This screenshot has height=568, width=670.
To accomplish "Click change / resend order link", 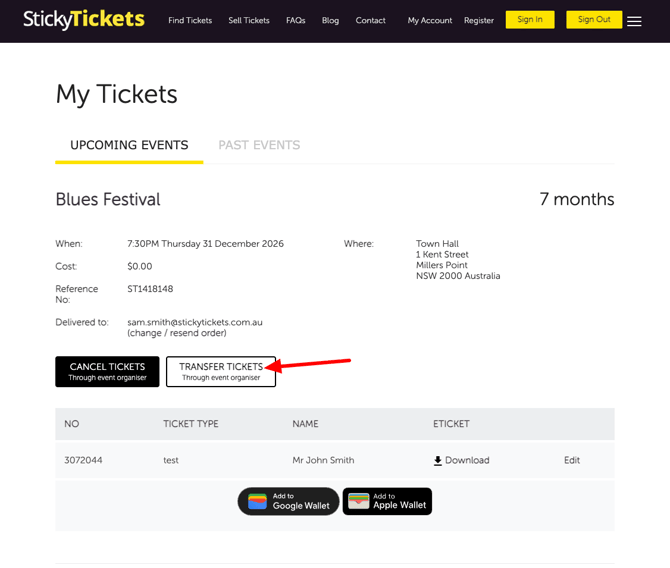I will pos(177,333).
